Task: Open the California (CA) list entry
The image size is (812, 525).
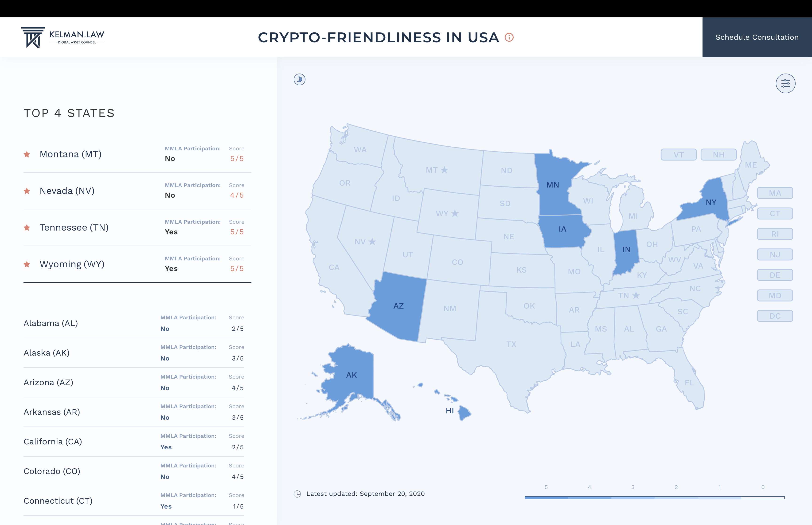Action: tap(134, 442)
